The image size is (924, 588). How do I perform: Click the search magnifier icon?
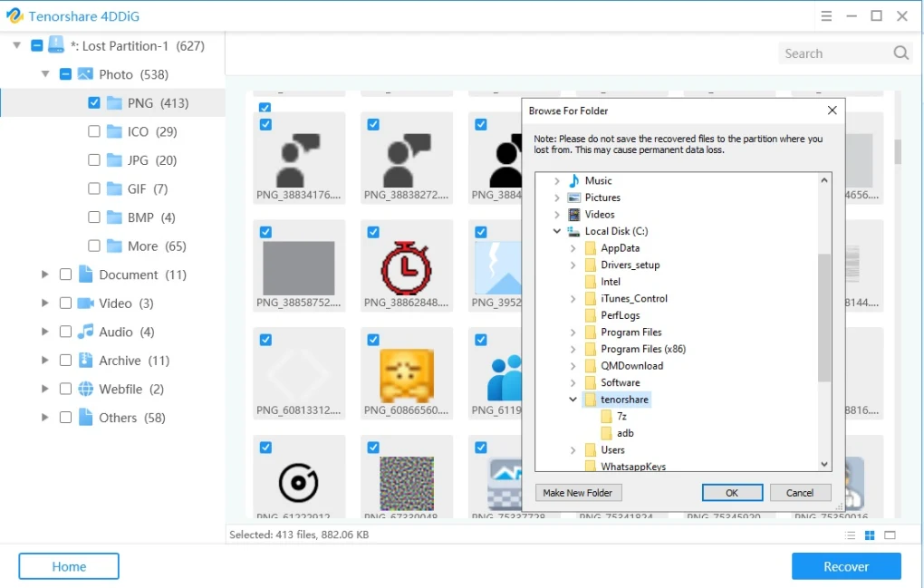(900, 53)
